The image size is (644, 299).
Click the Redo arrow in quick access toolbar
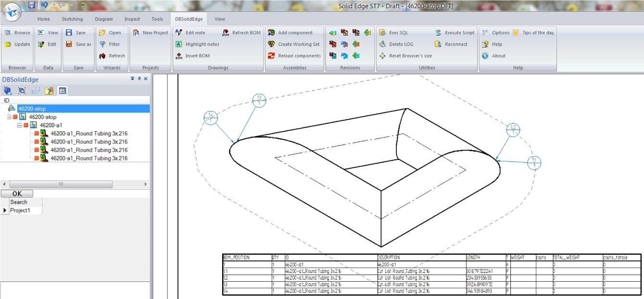coord(63,5)
